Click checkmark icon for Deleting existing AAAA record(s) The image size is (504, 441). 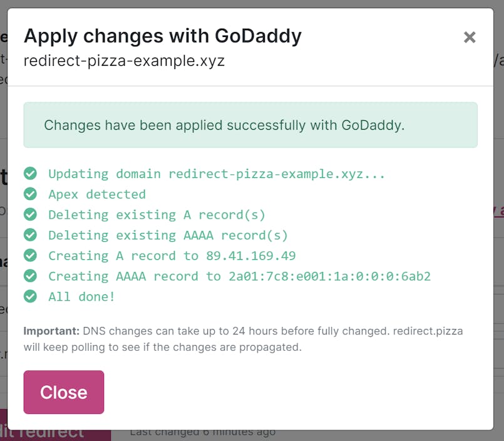click(30, 235)
